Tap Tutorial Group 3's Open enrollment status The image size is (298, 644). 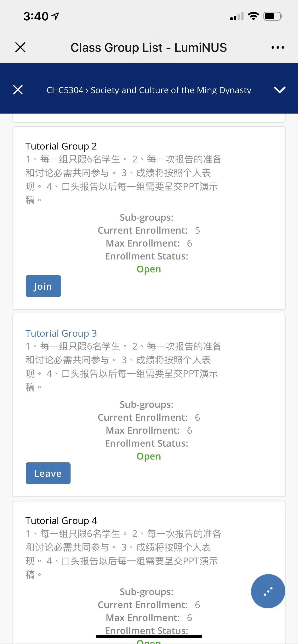point(149,456)
